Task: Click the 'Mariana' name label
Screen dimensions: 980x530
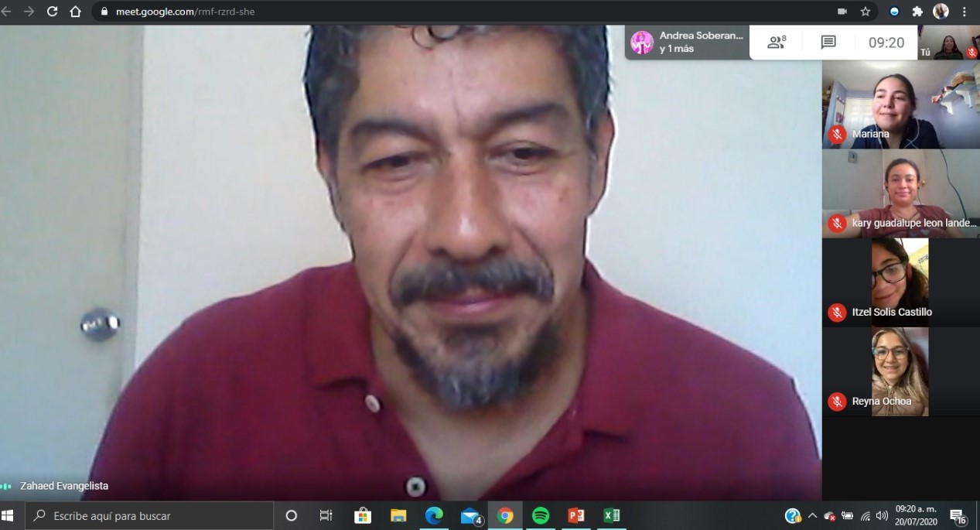Action: pos(871,134)
